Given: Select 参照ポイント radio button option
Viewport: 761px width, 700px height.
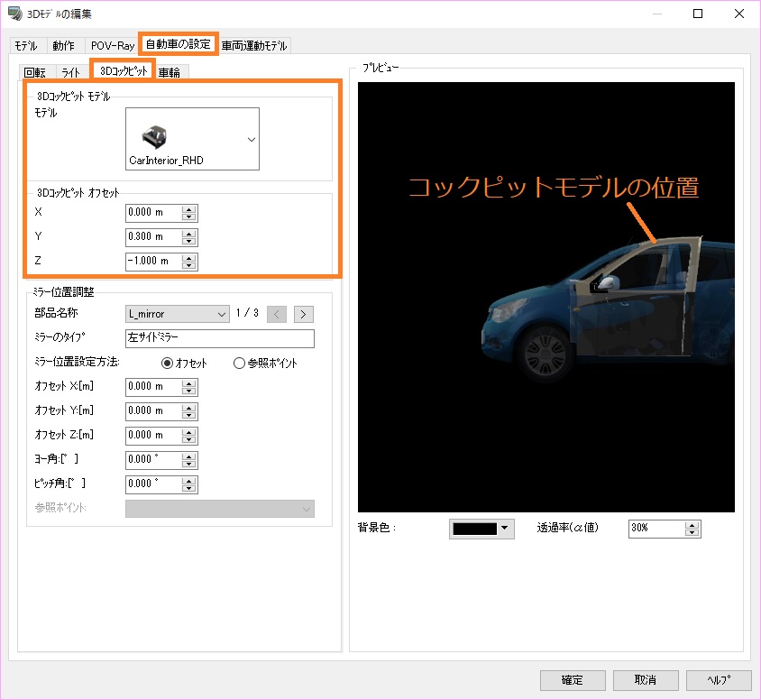Looking at the screenshot, I should click(x=239, y=364).
